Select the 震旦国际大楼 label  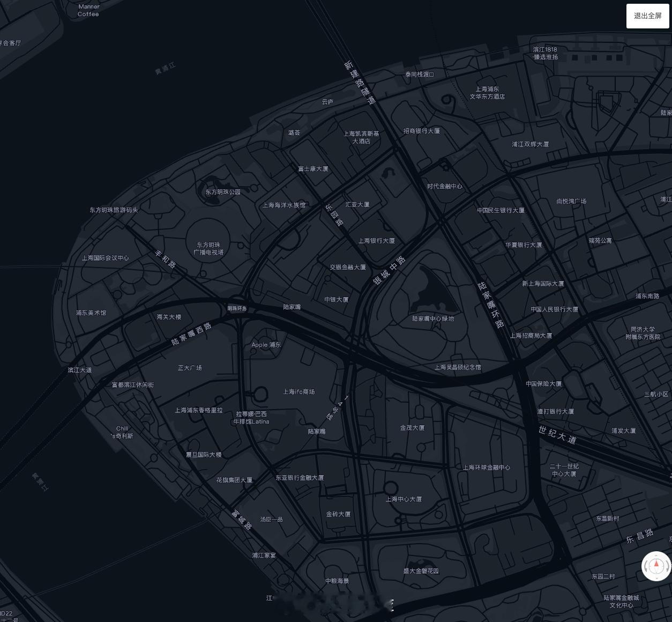(x=204, y=455)
